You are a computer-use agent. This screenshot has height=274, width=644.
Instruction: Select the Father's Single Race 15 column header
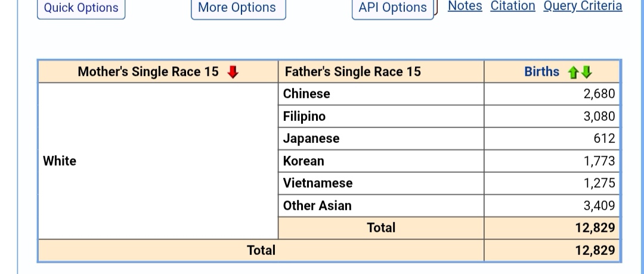click(x=352, y=71)
